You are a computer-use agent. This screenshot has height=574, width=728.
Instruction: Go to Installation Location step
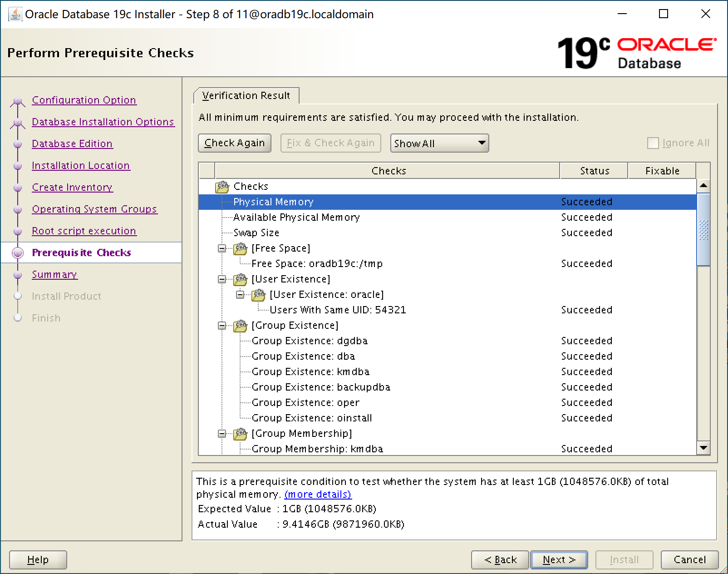pyautogui.click(x=81, y=166)
